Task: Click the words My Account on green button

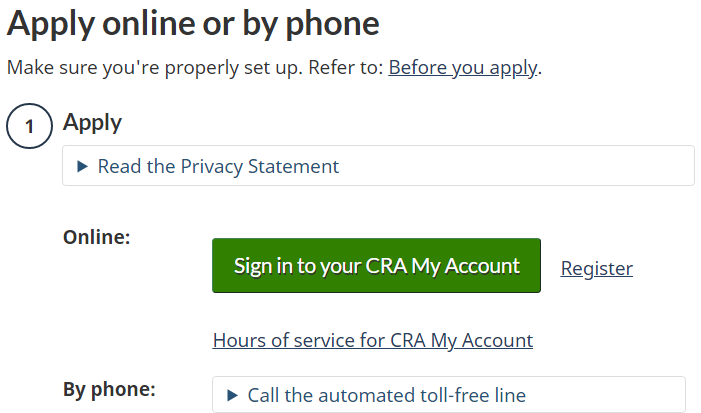Action: [465, 266]
